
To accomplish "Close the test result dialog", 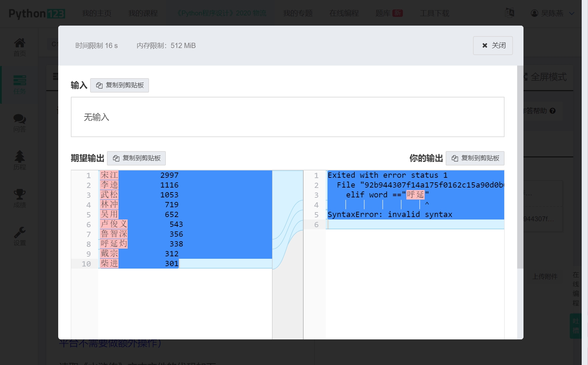I will pyautogui.click(x=493, y=46).
